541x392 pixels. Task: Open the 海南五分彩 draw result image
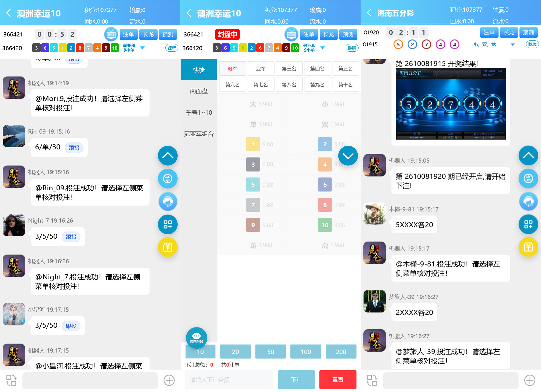click(451, 104)
